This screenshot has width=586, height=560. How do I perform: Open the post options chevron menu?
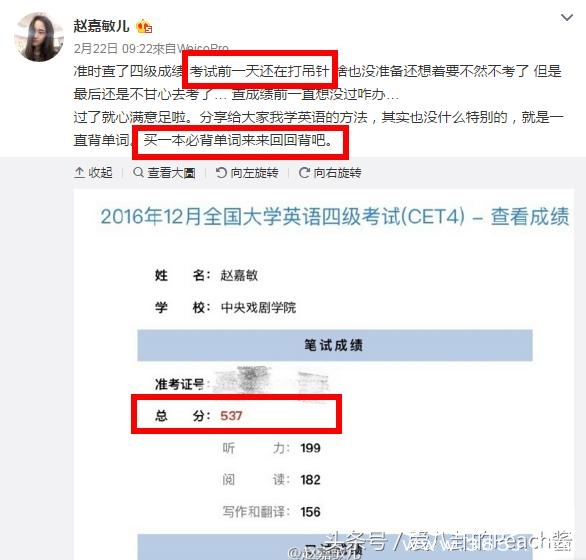567,17
